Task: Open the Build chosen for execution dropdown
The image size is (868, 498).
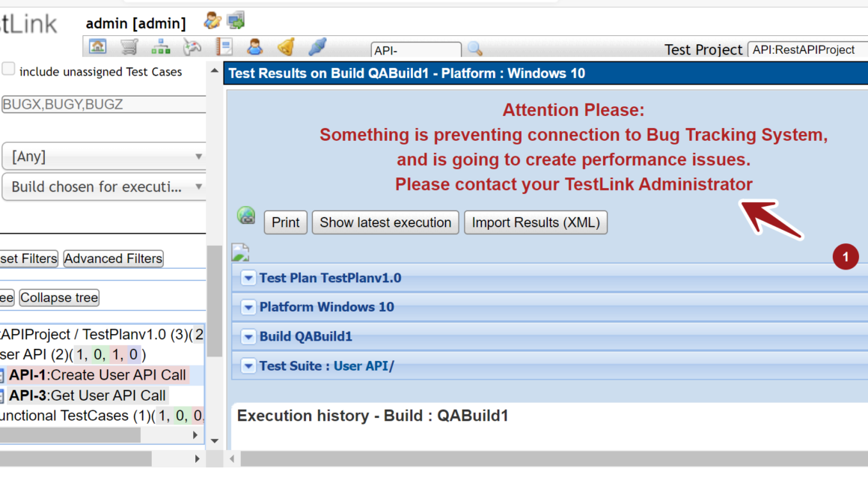Action: click(103, 187)
